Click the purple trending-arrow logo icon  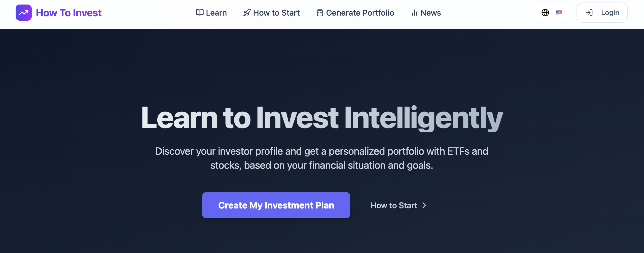[x=24, y=13]
